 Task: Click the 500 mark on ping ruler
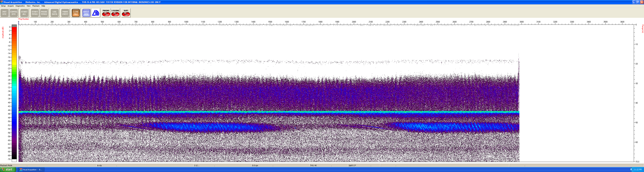point(102,22)
